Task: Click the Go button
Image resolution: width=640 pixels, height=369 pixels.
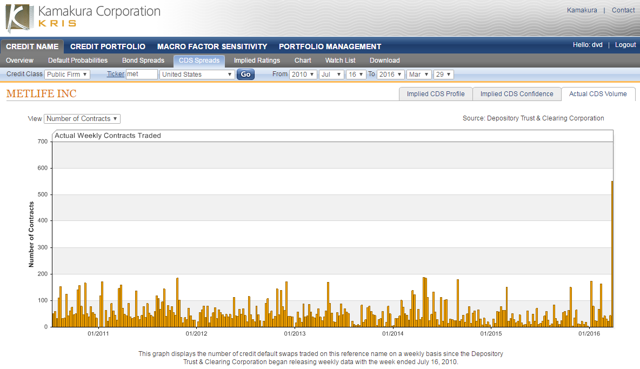Action: pyautogui.click(x=246, y=74)
